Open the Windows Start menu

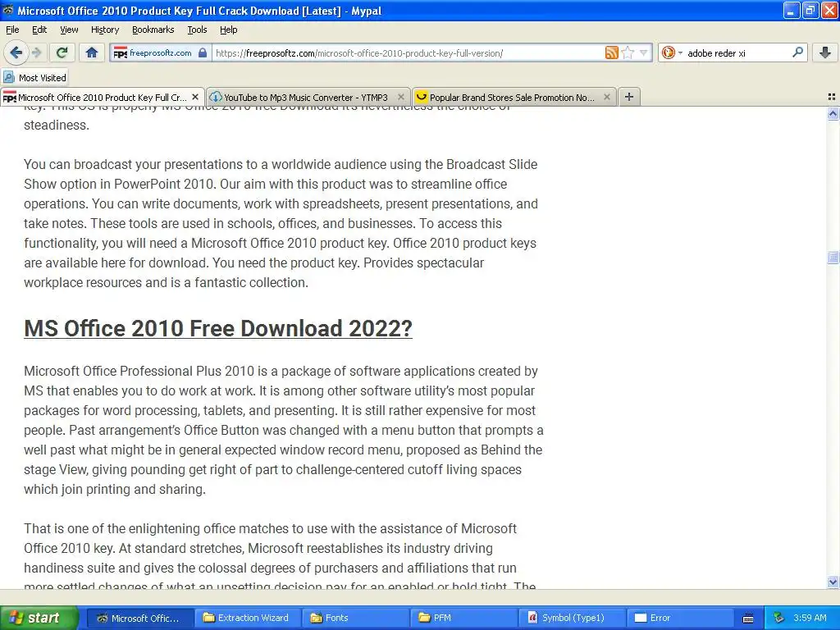[39, 618]
